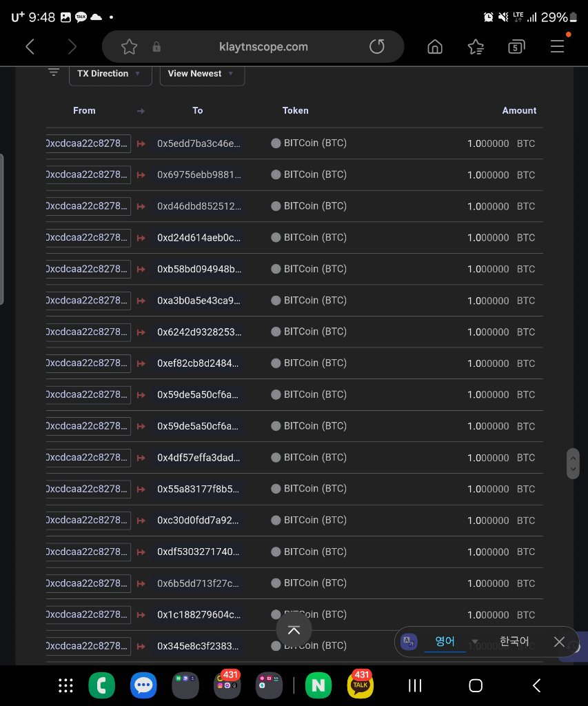588x706 pixels.
Task: Open the filter icon beside TX Direction
Action: point(54,72)
